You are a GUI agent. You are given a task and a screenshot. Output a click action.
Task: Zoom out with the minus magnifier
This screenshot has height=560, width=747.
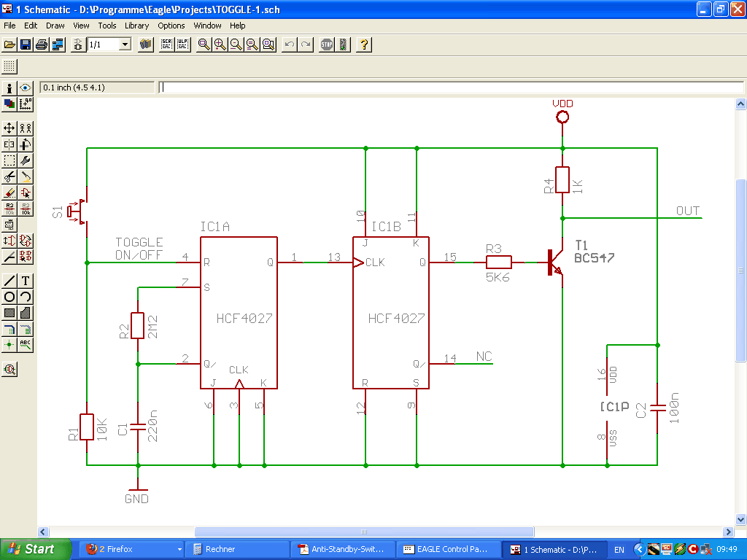point(236,44)
